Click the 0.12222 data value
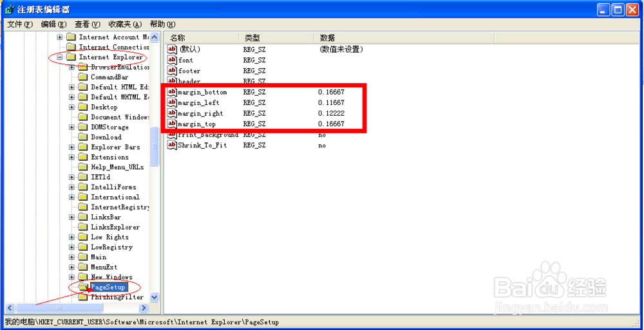644x330 pixels. 331,113
